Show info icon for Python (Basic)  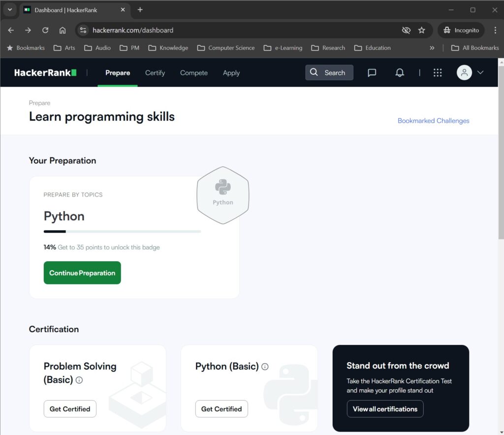click(x=265, y=367)
